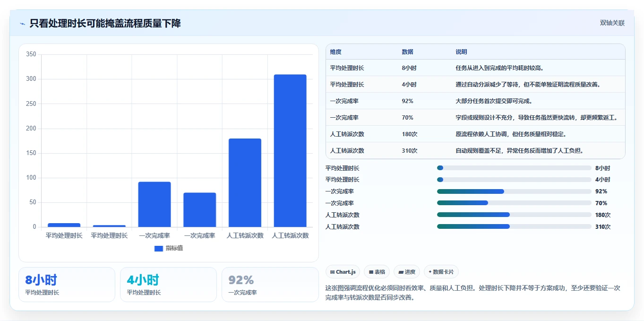Toggle the 指标值 legend color box
Viewport: 644px width, 321px height.
(x=159, y=248)
